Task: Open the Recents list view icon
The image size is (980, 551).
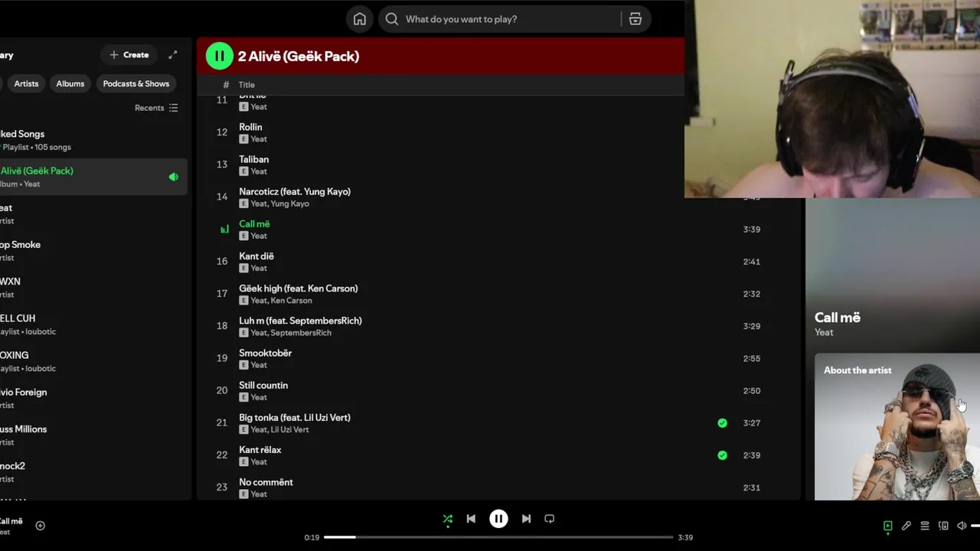Action: pyautogui.click(x=173, y=108)
